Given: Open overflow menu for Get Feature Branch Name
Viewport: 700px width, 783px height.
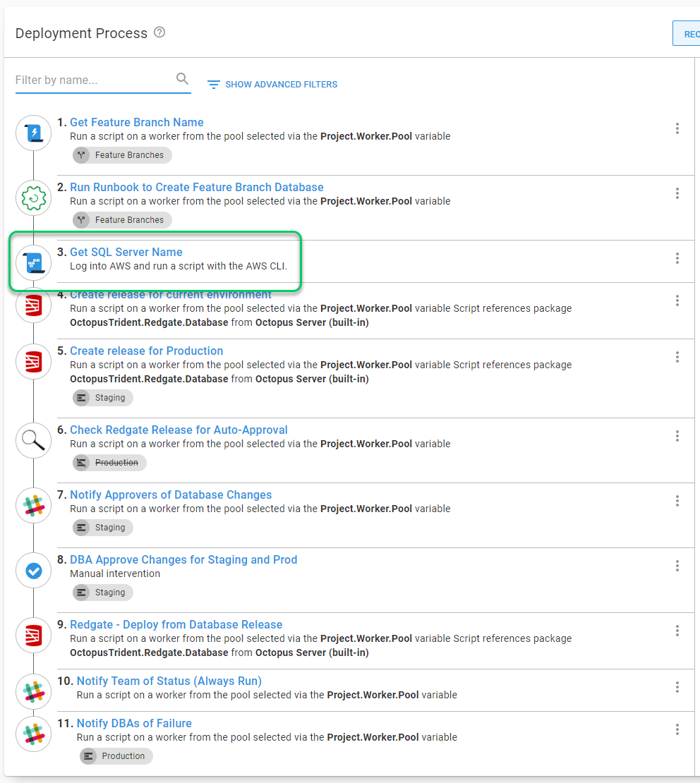Looking at the screenshot, I should 677,128.
